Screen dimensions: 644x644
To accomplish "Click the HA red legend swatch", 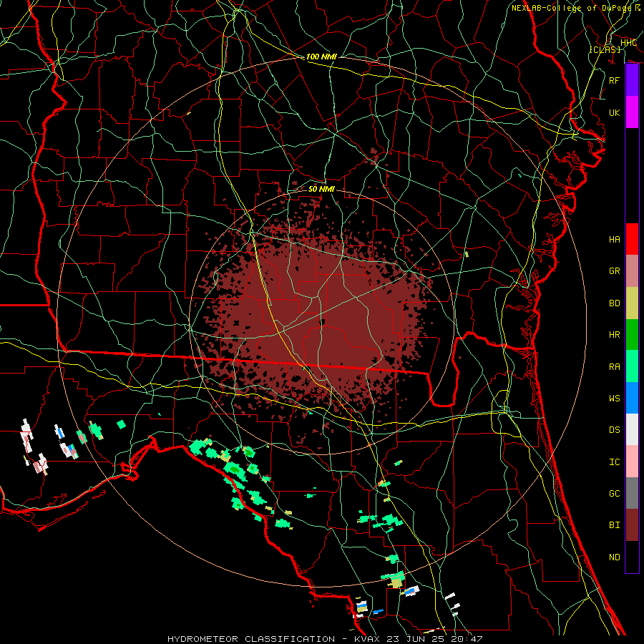I will (x=632, y=239).
